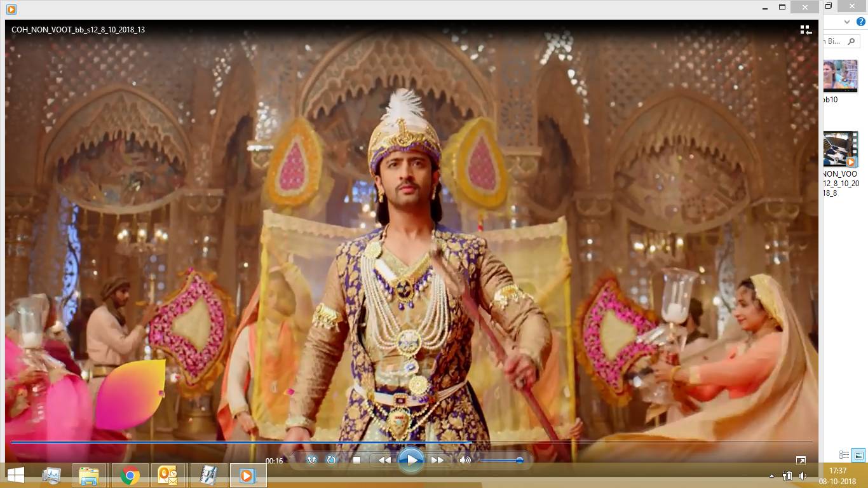This screenshot has width=868, height=488.
Task: Mute the player volume
Action: 465,460
